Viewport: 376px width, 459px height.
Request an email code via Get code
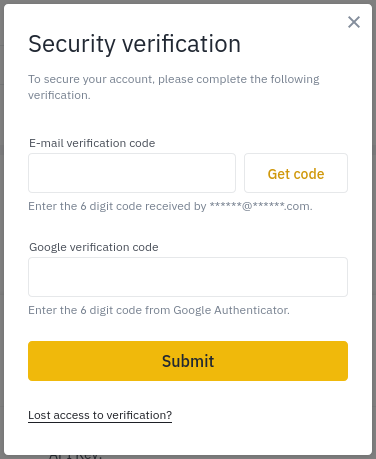click(x=296, y=174)
